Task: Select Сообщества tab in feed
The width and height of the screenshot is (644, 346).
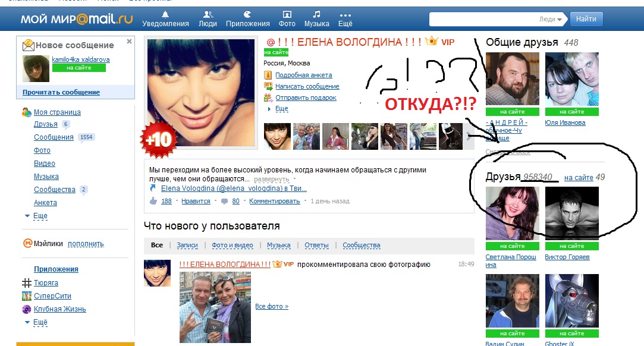Action: click(362, 245)
